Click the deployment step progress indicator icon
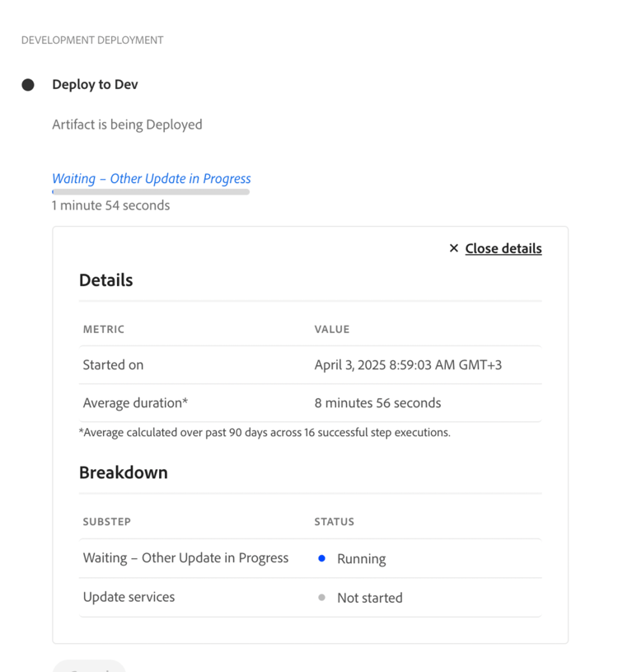 pyautogui.click(x=27, y=84)
